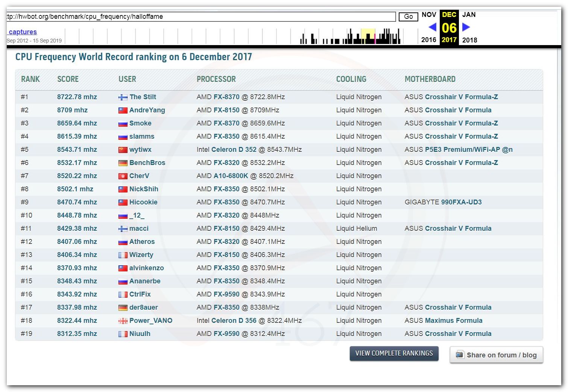The width and height of the screenshot is (568, 392).
Task: Click the flag icon beside Power_VANO
Action: click(123, 321)
